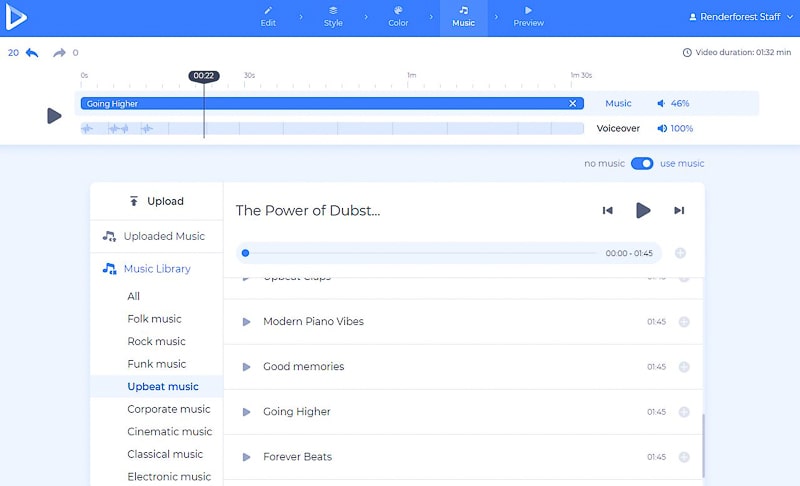Click the Music volume speaker icon
The height and width of the screenshot is (486, 800).
661,103
